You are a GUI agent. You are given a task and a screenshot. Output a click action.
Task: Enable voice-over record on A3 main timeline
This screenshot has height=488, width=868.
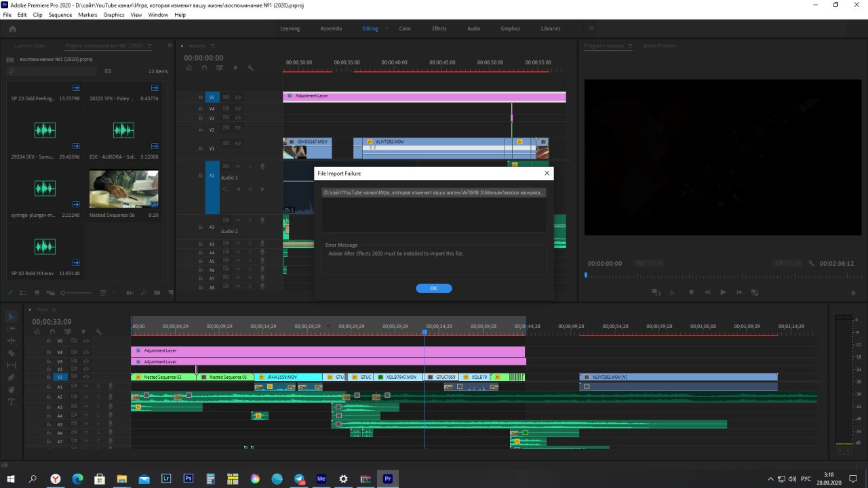point(110,407)
